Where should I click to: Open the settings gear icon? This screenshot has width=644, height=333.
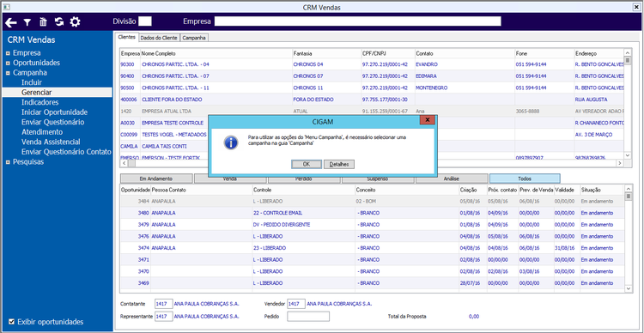click(75, 22)
